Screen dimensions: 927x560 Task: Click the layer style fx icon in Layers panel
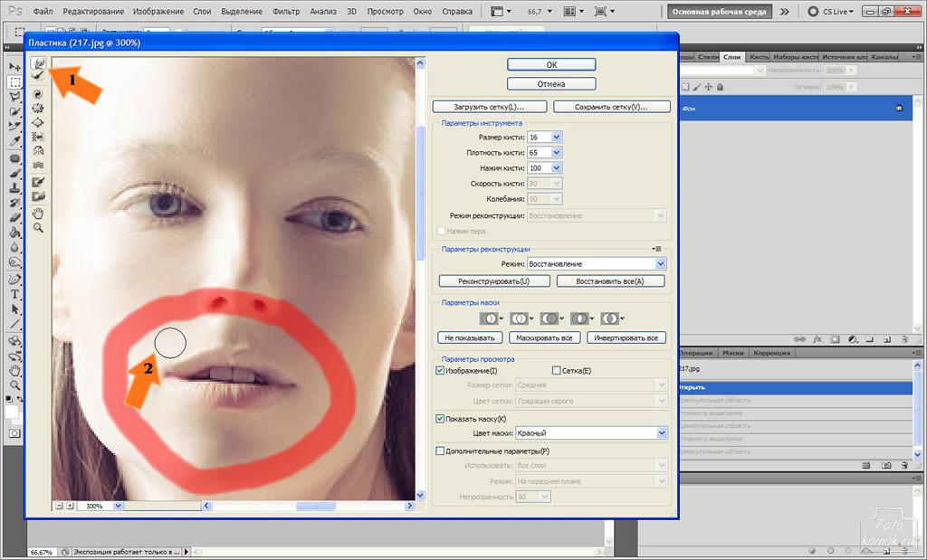click(x=817, y=339)
